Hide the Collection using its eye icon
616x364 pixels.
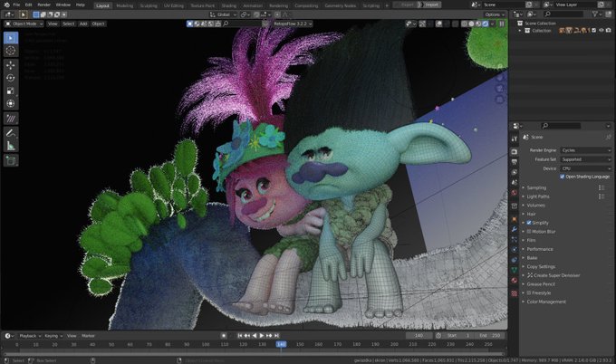click(602, 30)
